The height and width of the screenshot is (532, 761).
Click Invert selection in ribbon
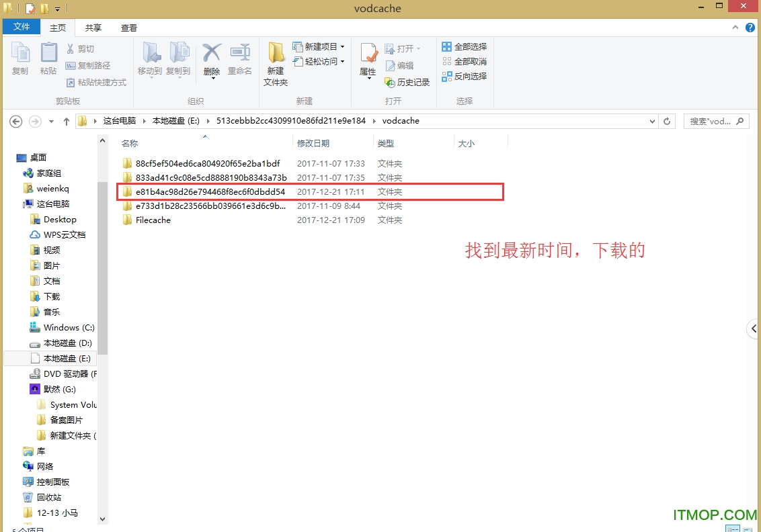point(465,76)
